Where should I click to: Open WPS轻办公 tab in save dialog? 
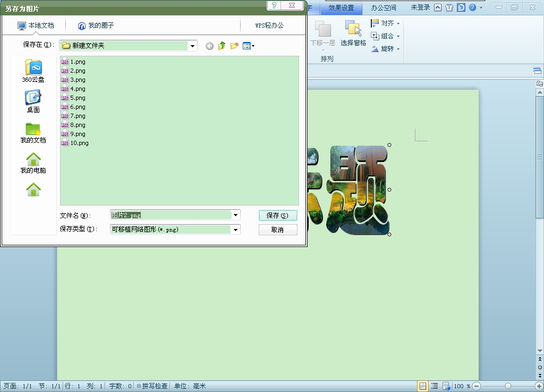tap(269, 25)
